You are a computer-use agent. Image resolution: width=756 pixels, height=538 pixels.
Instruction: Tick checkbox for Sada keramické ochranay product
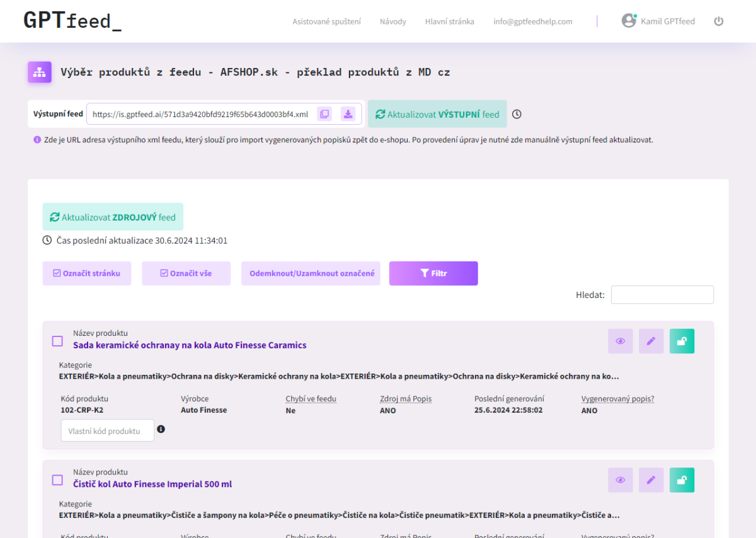(57, 341)
